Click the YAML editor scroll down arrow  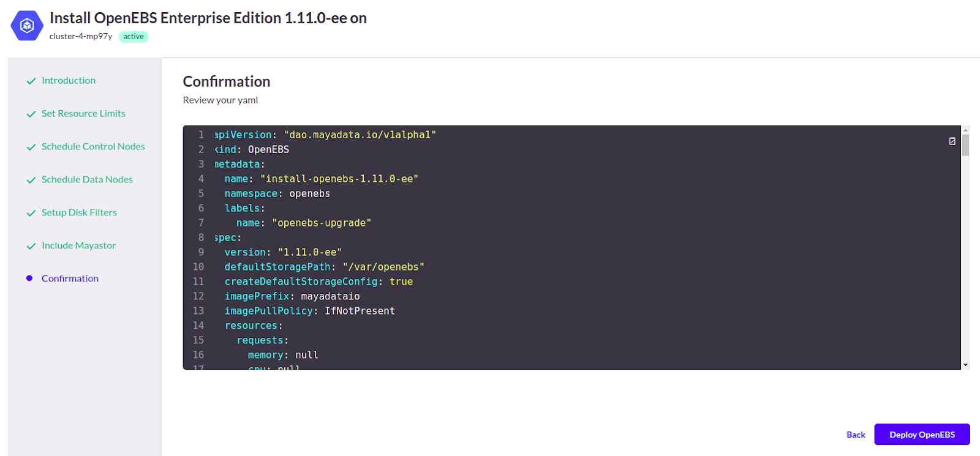point(965,365)
